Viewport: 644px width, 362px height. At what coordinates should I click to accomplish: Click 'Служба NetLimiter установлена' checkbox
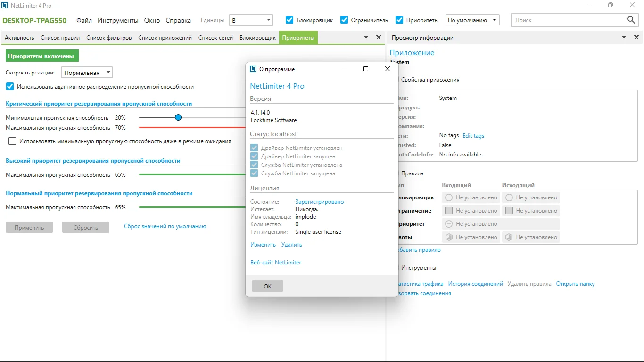[x=254, y=165]
